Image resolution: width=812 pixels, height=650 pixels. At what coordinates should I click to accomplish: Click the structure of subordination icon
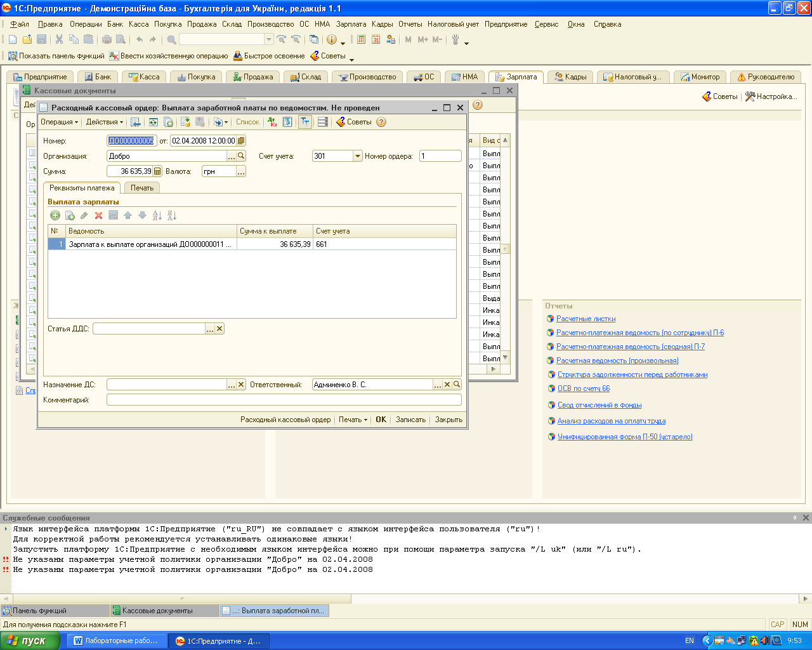tap(287, 122)
